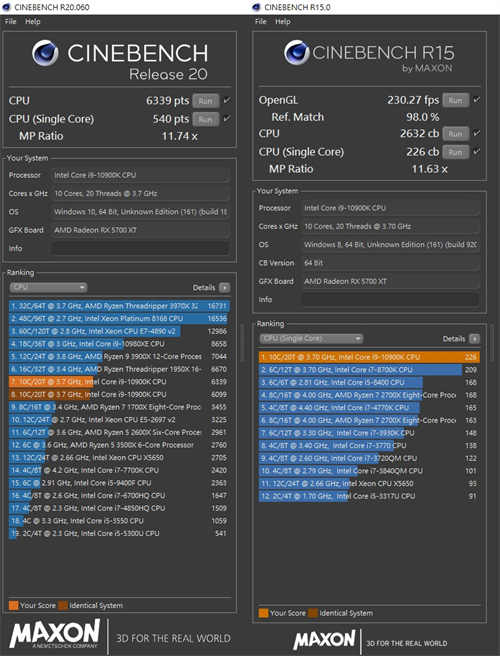Screen dimensions: 500x656
Task: Select rank 18 Core i5-3550 row
Action: [119, 521]
